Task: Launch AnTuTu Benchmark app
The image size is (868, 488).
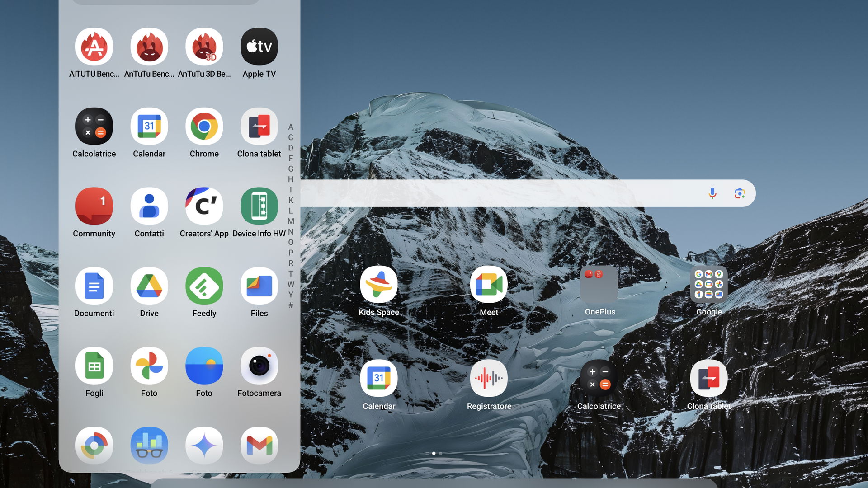Action: click(149, 47)
